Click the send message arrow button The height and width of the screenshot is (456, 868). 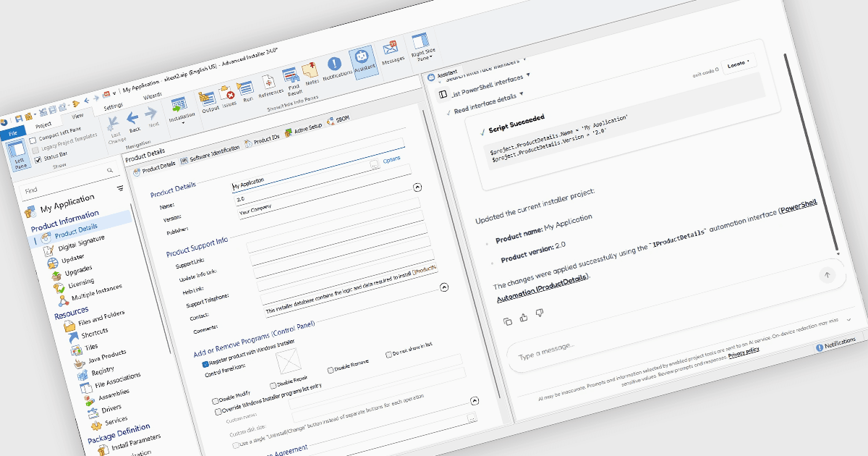(827, 274)
